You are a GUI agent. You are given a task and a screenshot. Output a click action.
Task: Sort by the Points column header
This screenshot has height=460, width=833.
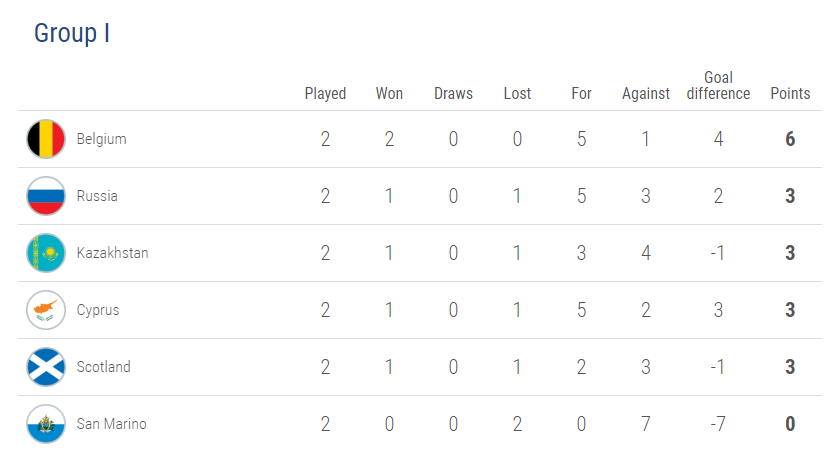pos(790,93)
